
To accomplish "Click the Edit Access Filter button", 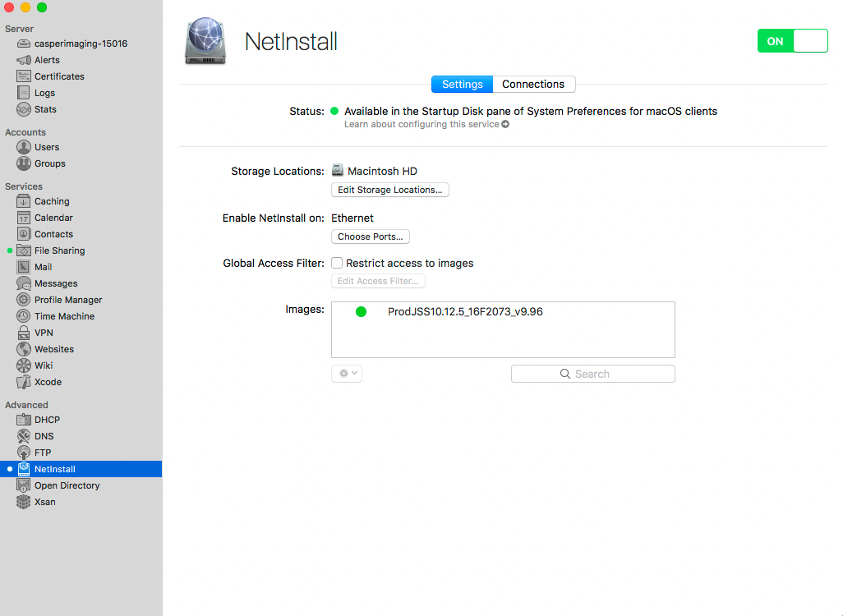I will pos(378,281).
